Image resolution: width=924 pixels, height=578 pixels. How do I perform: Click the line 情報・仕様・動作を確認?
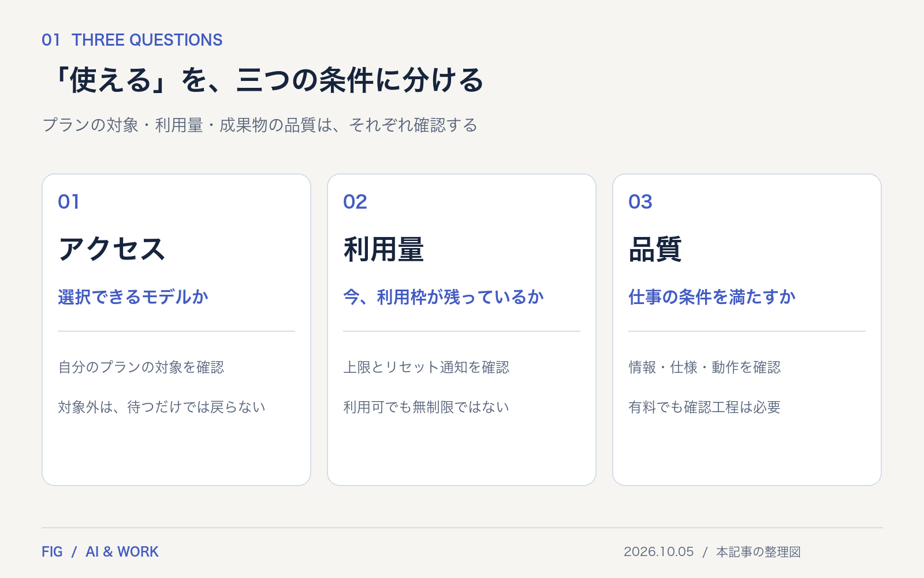click(x=705, y=367)
